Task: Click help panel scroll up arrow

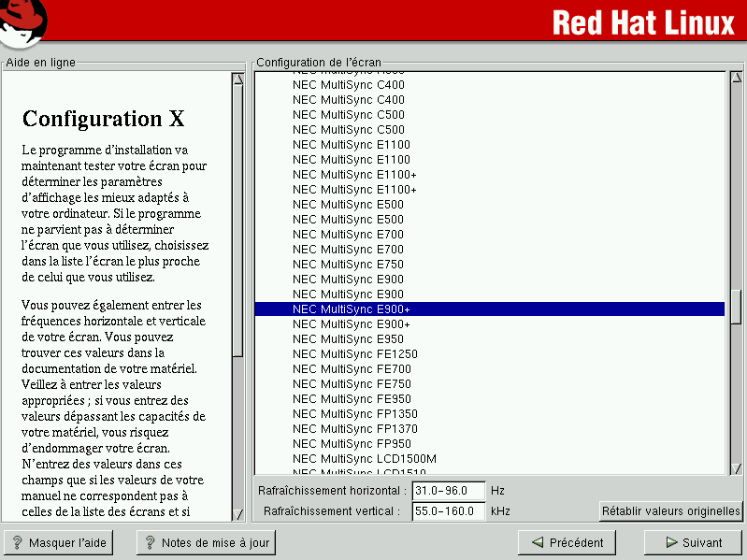Action: click(x=237, y=79)
